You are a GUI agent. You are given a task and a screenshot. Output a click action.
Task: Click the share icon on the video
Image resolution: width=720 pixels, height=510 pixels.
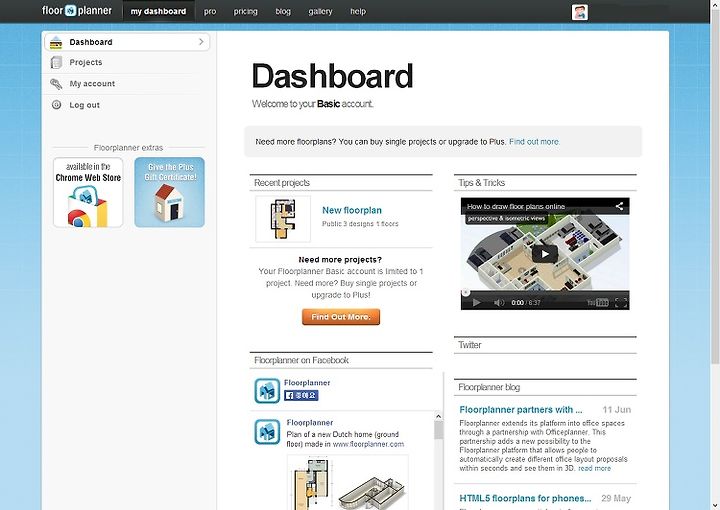click(619, 206)
